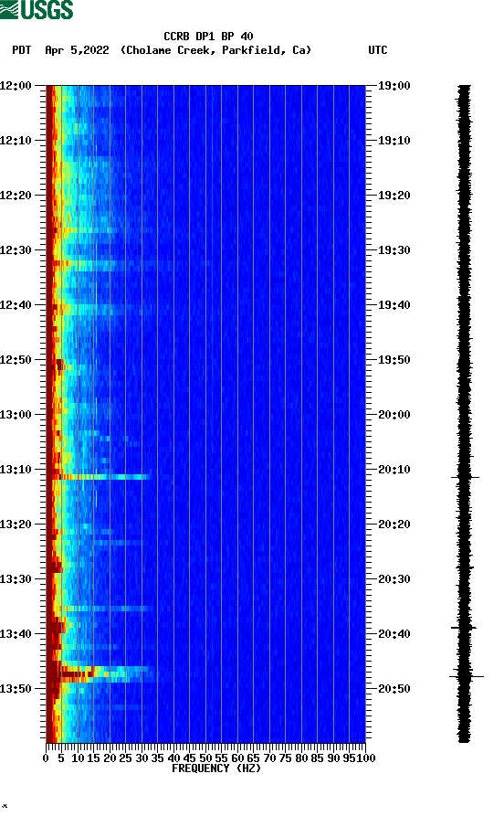
Task: Click the 12:50 PDT time label
Action: point(16,360)
